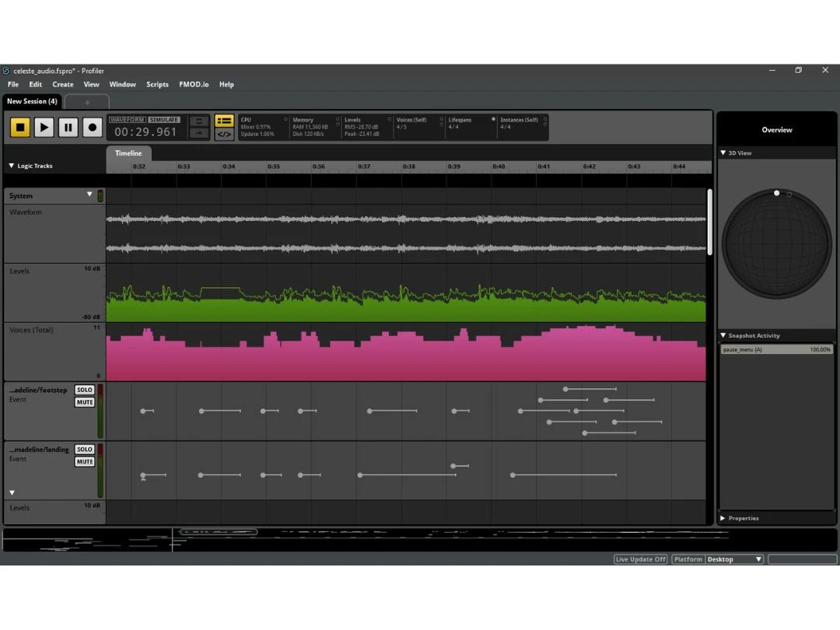Collapse the 3D View section
The height and width of the screenshot is (630, 840).
[x=723, y=153]
